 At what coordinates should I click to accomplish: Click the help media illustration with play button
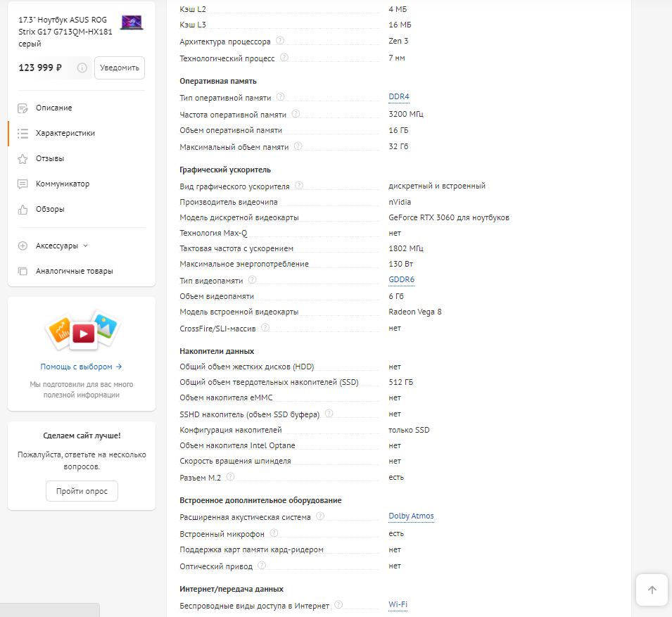tap(83, 331)
